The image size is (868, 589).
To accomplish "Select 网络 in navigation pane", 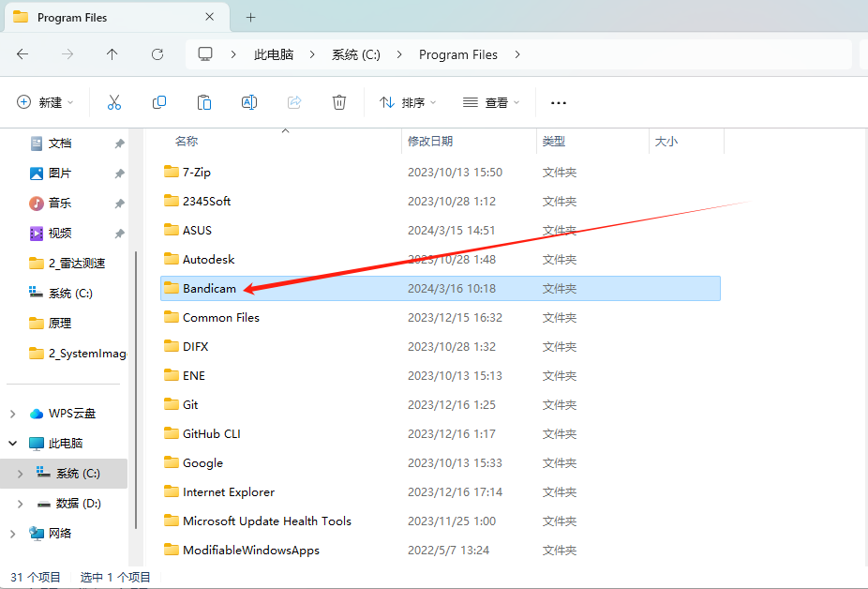I will (x=51, y=534).
